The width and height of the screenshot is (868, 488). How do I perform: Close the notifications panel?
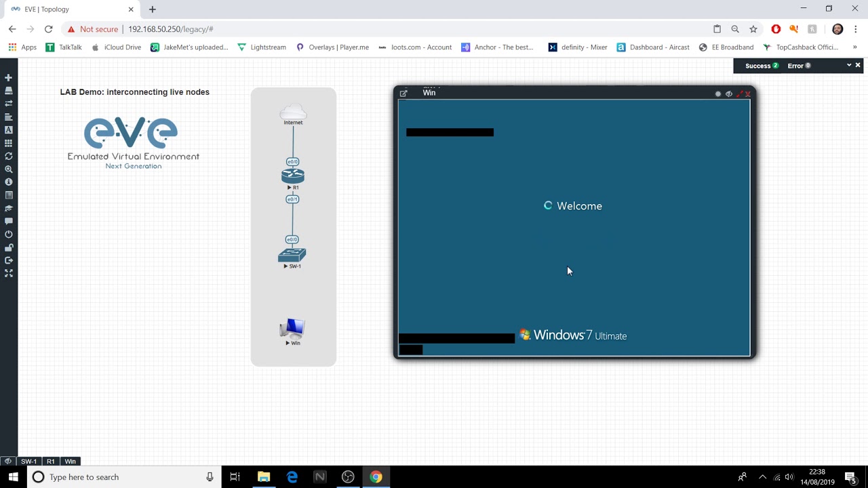point(858,65)
